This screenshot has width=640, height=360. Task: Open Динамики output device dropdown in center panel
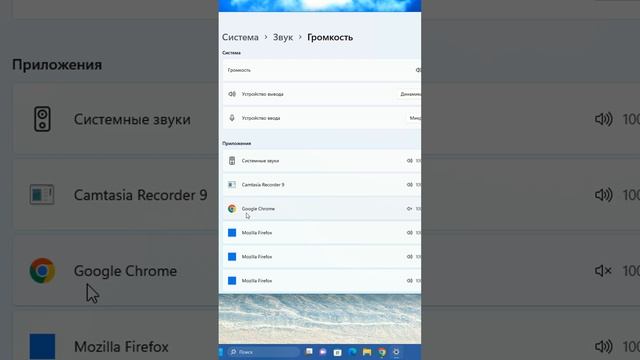pos(409,94)
